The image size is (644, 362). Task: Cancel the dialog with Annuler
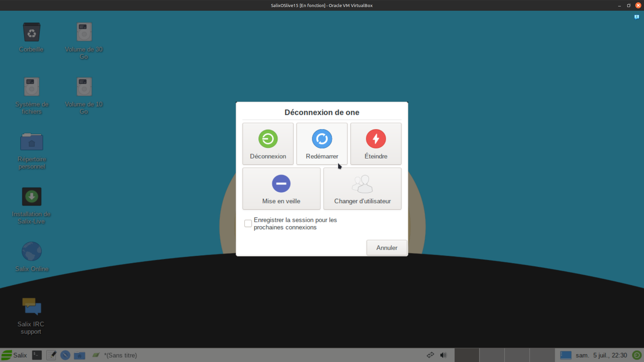click(x=386, y=248)
